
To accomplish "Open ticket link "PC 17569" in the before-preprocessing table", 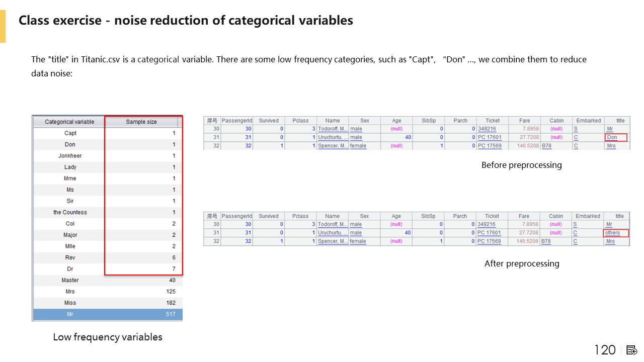I will (490, 146).
